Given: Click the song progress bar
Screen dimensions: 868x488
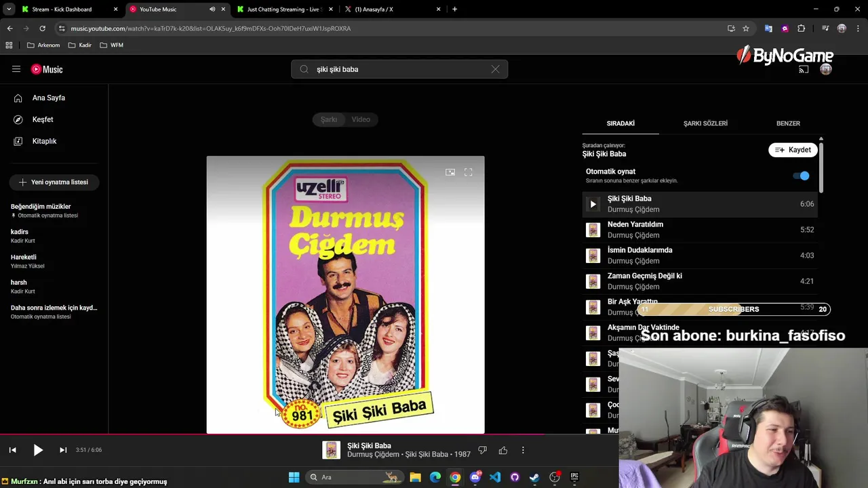Looking at the screenshot, I should (434, 434).
